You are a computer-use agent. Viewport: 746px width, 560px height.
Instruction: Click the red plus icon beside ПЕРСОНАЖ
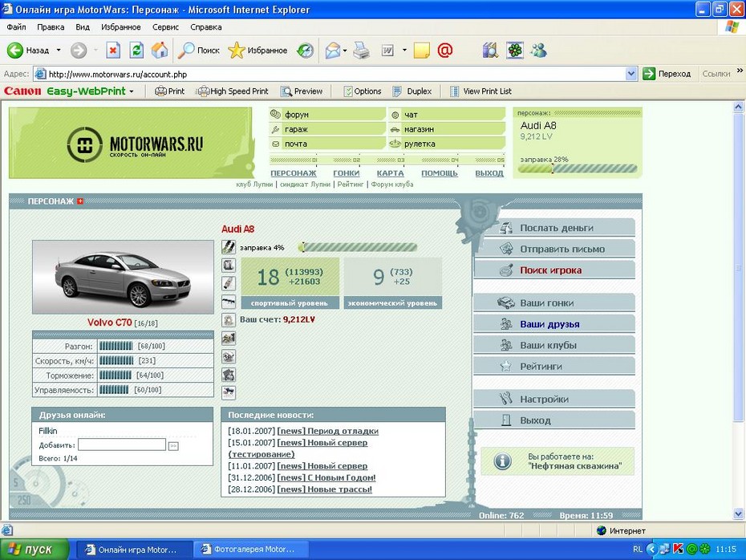point(80,201)
